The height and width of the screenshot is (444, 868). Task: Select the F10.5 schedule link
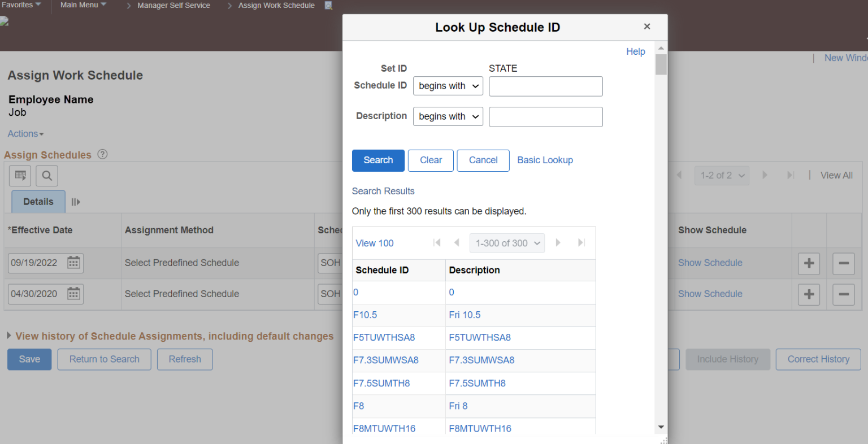click(x=365, y=315)
